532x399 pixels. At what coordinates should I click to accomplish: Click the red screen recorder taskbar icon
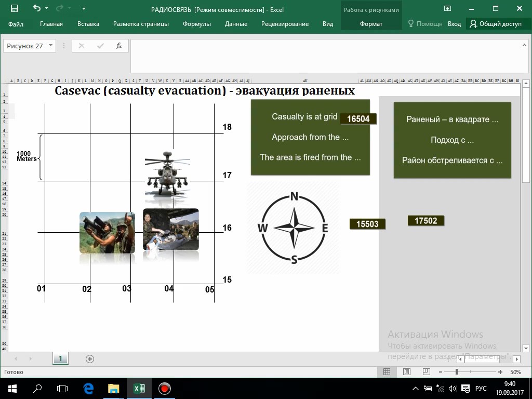tap(165, 389)
